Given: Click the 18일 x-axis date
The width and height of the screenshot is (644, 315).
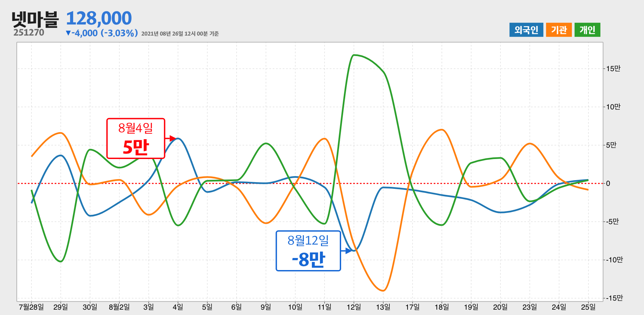Looking at the screenshot, I should pos(442,307).
